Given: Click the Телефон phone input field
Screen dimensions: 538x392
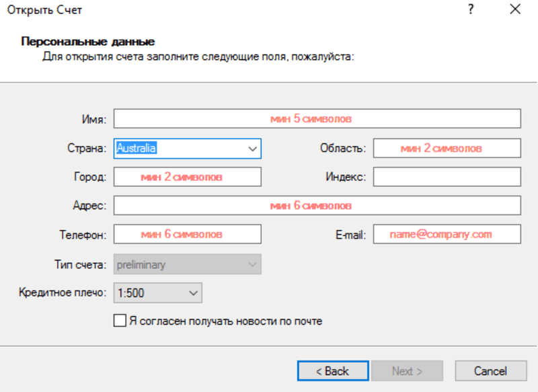Looking at the screenshot, I should coord(188,234).
